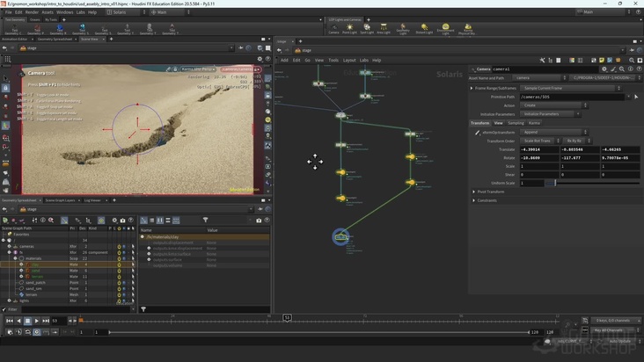Image resolution: width=644 pixels, height=362 pixels.
Task: Click the Test Geometry Pig Head shelf icon
Action: pyautogui.click(x=37, y=29)
